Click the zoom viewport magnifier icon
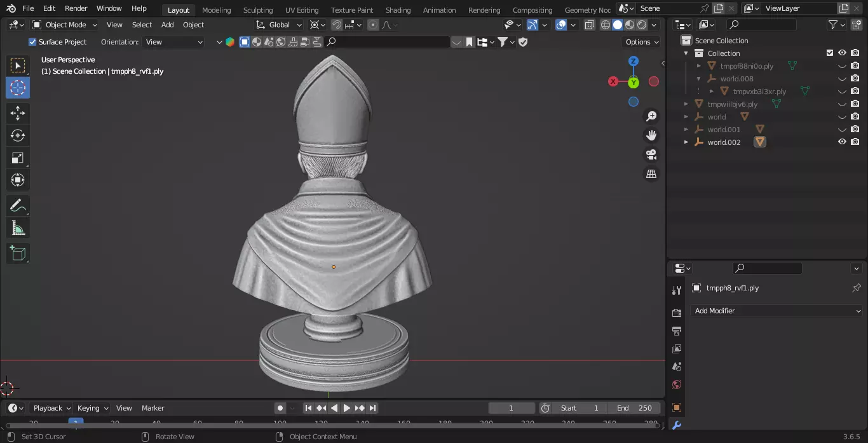The image size is (868, 443). coord(651,116)
